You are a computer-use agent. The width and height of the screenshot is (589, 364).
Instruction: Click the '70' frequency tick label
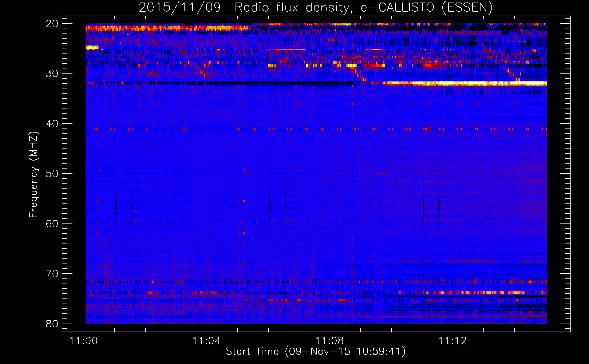coord(52,274)
